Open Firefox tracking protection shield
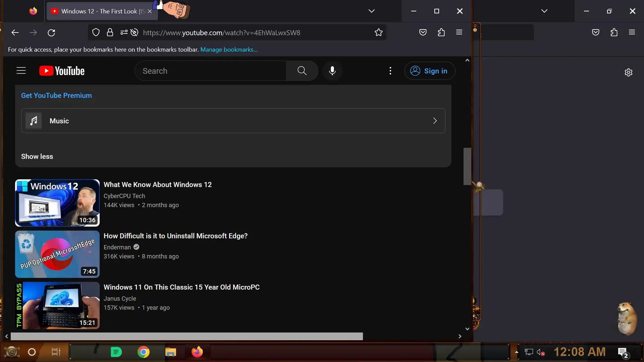644x362 pixels. (x=96, y=33)
